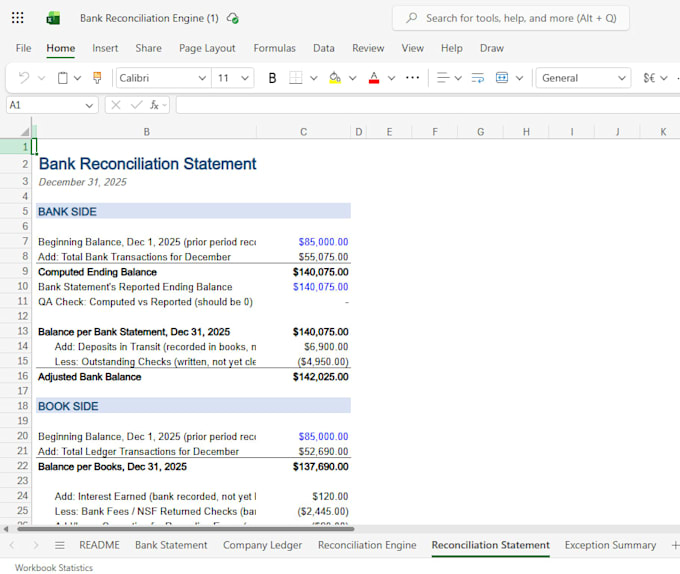This screenshot has height=574, width=680.
Task: Click the workbook title Bank Reconciliation Engine
Action: pos(149,18)
